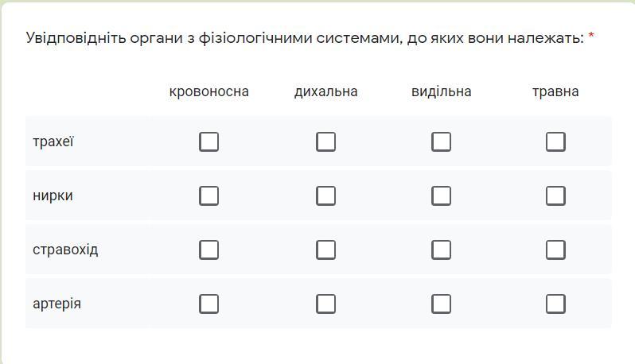
Task: Check стравохід under дихальна column
Action: [325, 250]
